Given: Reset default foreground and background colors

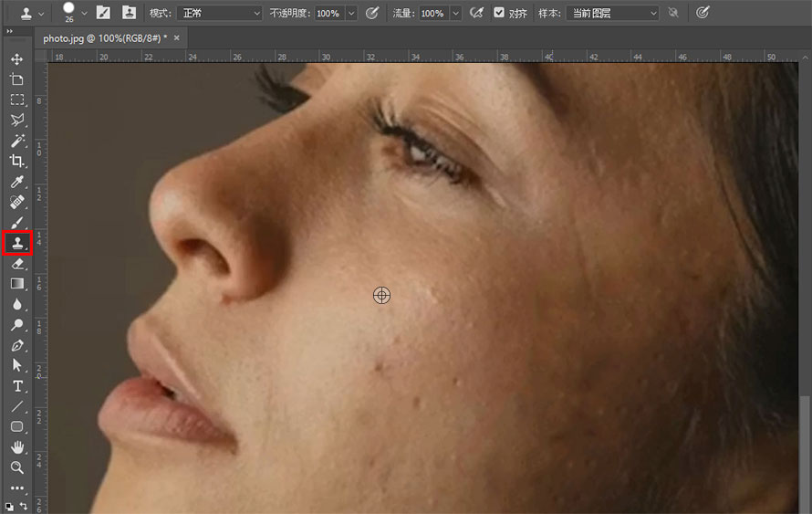Looking at the screenshot, I should point(9,506).
